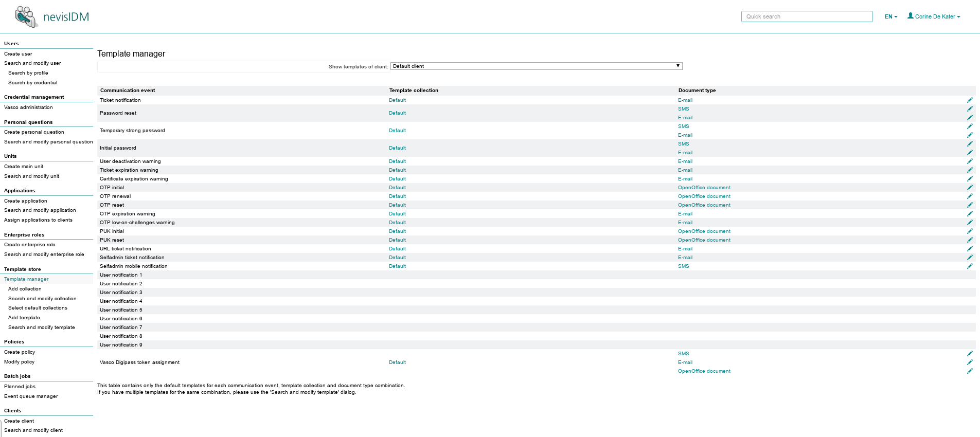Click the nevisIDM logo icon
Screen dimensions: 980x437
26,17
